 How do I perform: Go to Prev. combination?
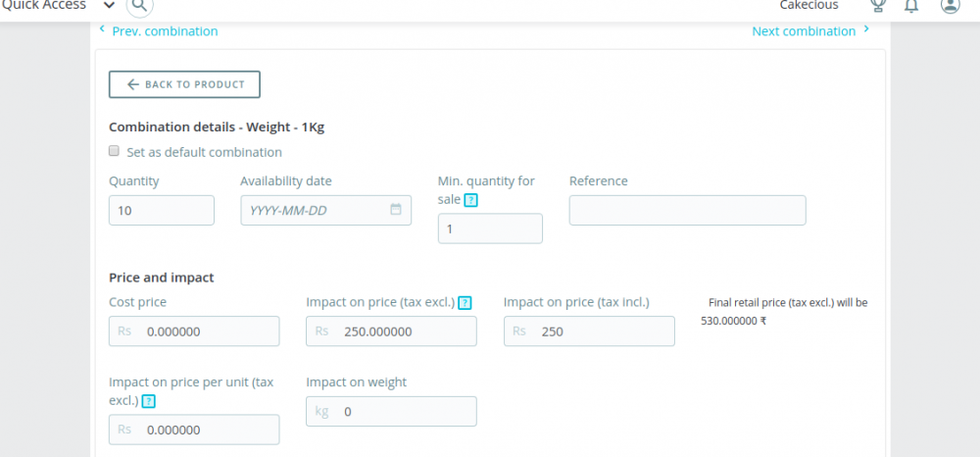pos(159,31)
